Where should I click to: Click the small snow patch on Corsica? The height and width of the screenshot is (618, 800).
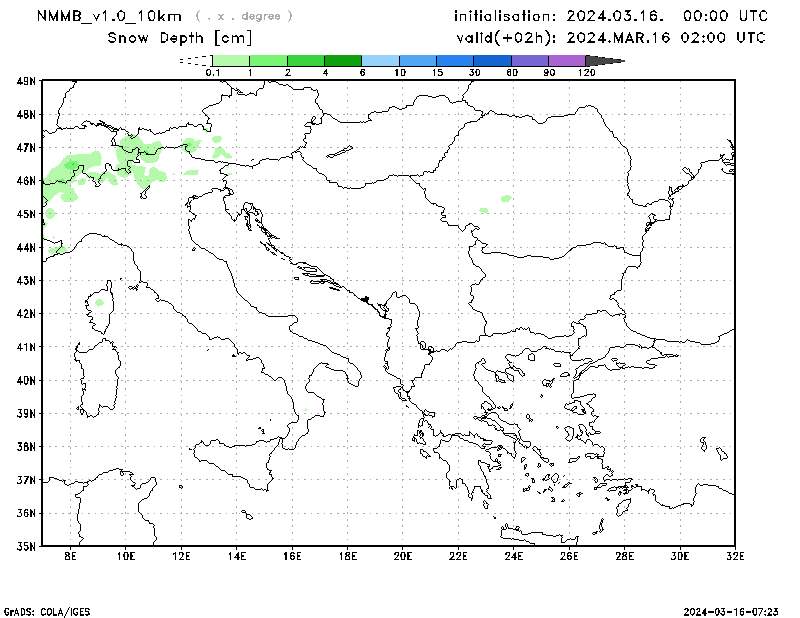pyautogui.click(x=99, y=301)
